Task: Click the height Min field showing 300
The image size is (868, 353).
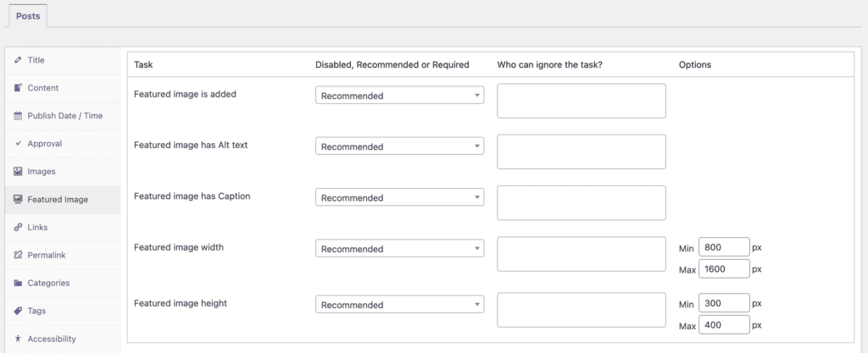Action: pyautogui.click(x=724, y=303)
